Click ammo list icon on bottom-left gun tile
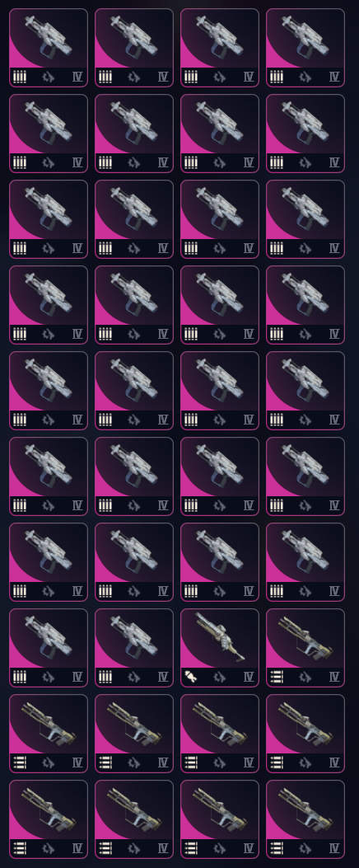The width and height of the screenshot is (359, 868). (x=20, y=848)
